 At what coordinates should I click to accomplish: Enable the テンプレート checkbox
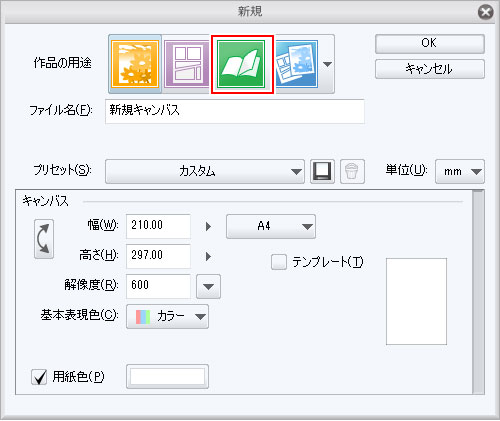pyautogui.click(x=279, y=262)
